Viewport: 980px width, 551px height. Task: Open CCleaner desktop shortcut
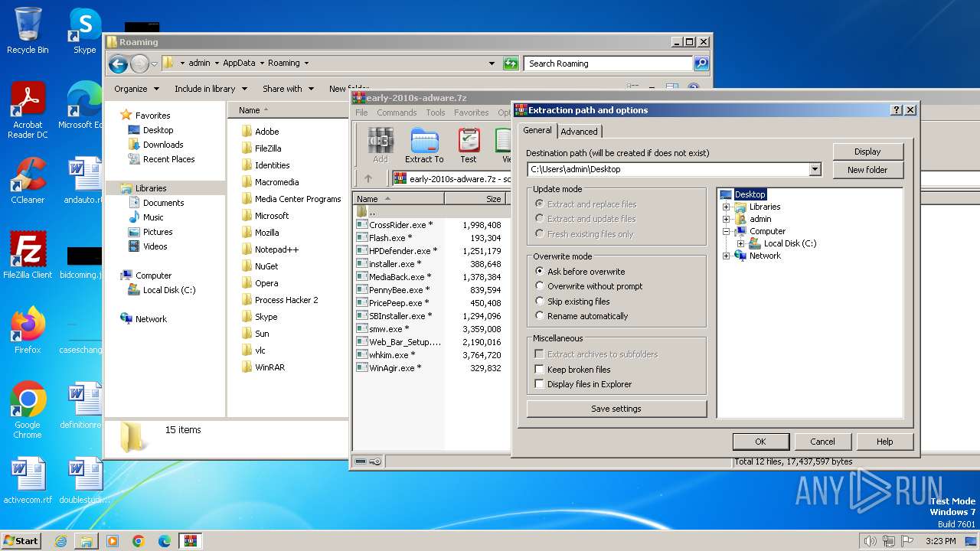(x=28, y=181)
